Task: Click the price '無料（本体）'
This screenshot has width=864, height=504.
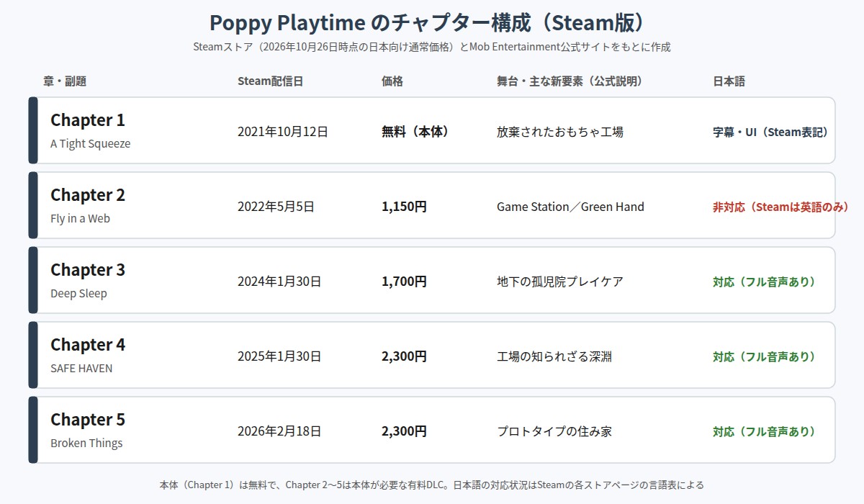Action: point(415,132)
